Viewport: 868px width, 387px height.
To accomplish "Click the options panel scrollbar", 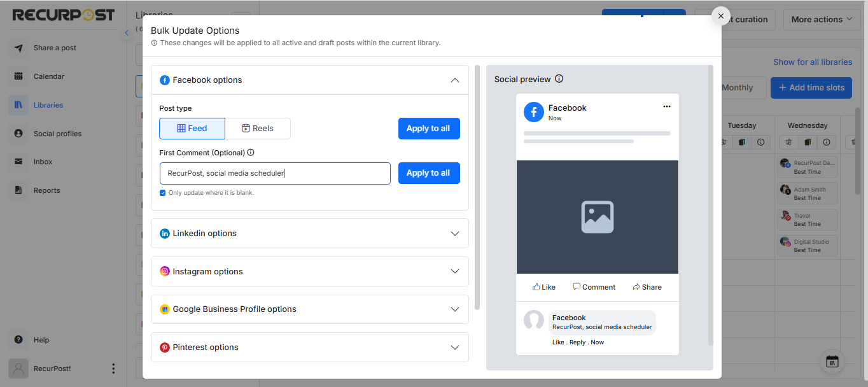I will (477, 187).
